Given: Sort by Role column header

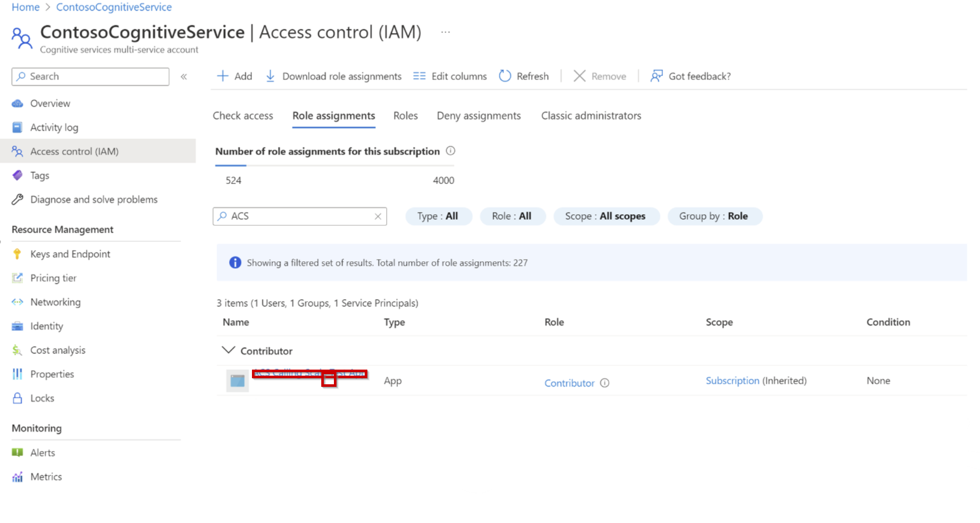Looking at the screenshot, I should [554, 322].
